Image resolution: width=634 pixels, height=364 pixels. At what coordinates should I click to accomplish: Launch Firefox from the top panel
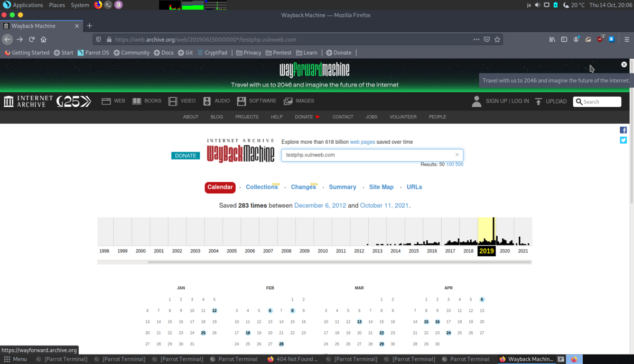click(x=98, y=5)
